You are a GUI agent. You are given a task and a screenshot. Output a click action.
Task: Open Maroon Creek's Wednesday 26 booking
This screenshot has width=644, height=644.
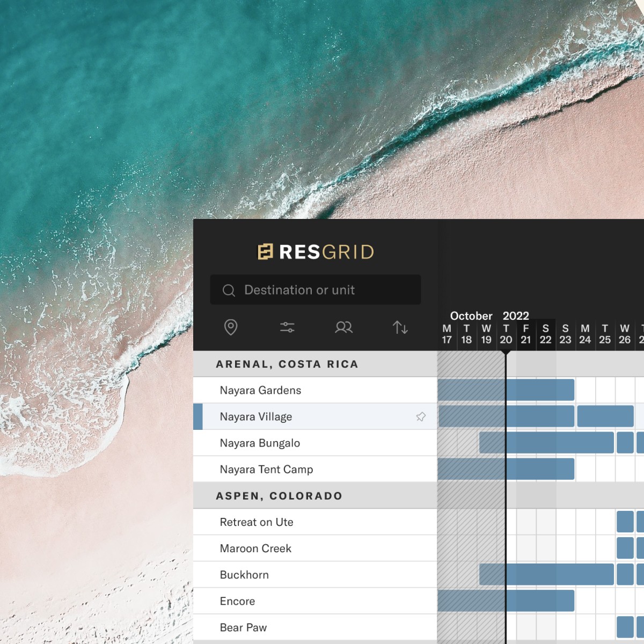pyautogui.click(x=625, y=548)
